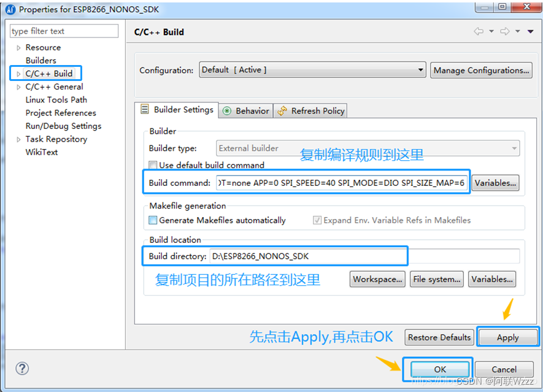Go back with the left arrow icon
The width and height of the screenshot is (543, 392).
(479, 31)
